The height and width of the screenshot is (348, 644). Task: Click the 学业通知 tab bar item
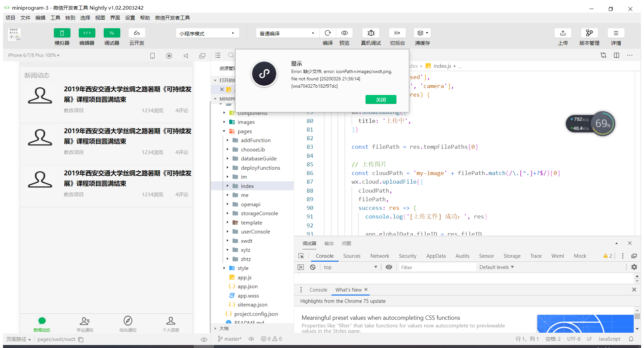(85, 324)
